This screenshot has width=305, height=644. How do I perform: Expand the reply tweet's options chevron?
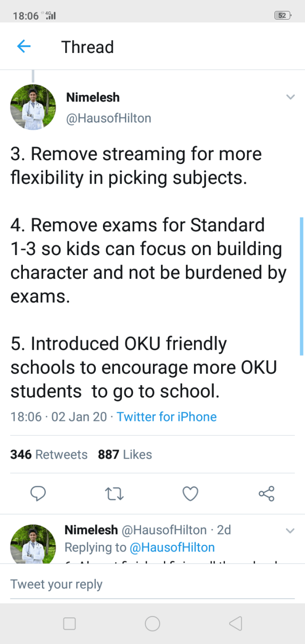click(x=290, y=531)
